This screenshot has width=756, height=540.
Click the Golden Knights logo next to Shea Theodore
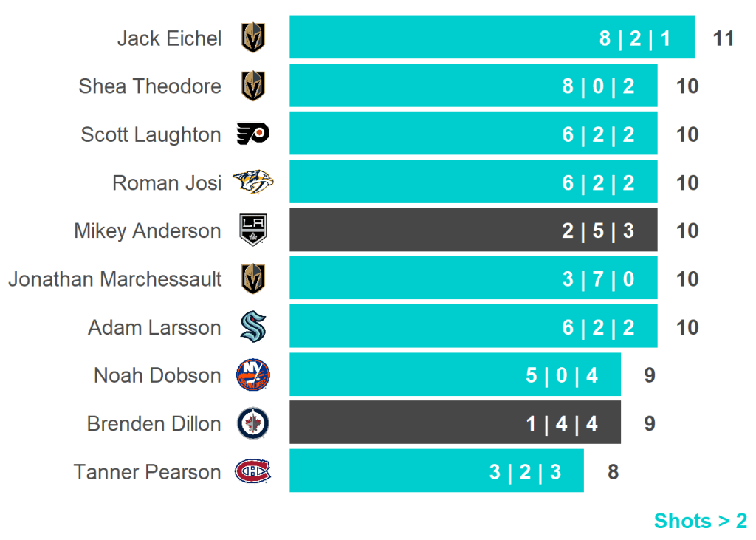(x=253, y=86)
